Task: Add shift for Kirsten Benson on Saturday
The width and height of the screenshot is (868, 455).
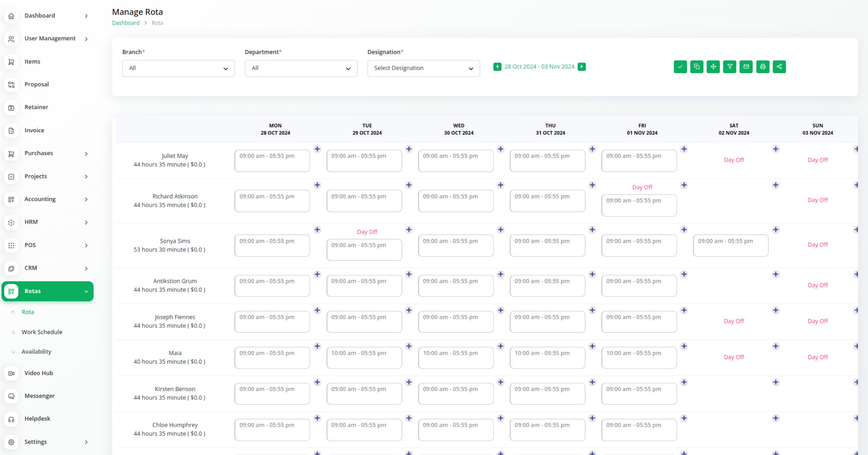Action: (775, 382)
